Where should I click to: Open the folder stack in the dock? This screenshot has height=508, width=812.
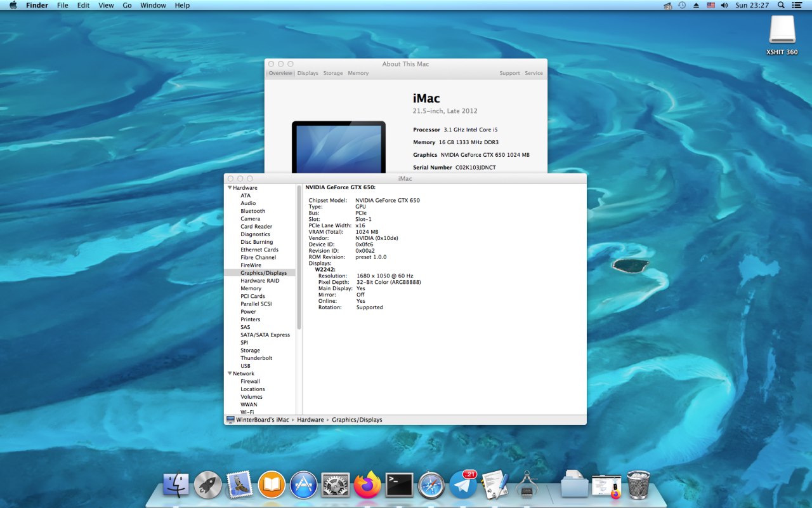pos(575,484)
